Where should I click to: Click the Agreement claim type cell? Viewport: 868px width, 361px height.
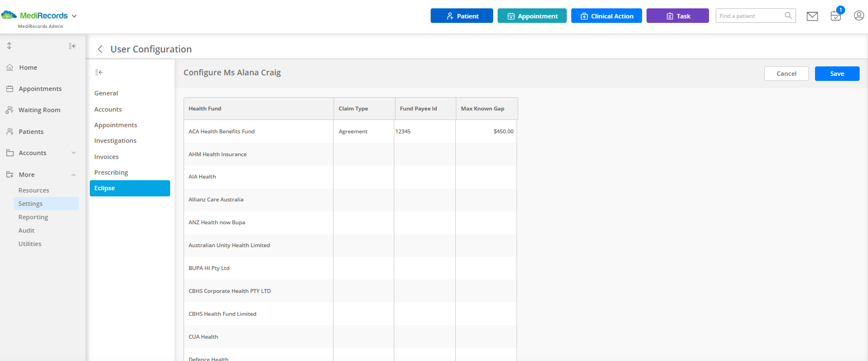[x=364, y=132]
